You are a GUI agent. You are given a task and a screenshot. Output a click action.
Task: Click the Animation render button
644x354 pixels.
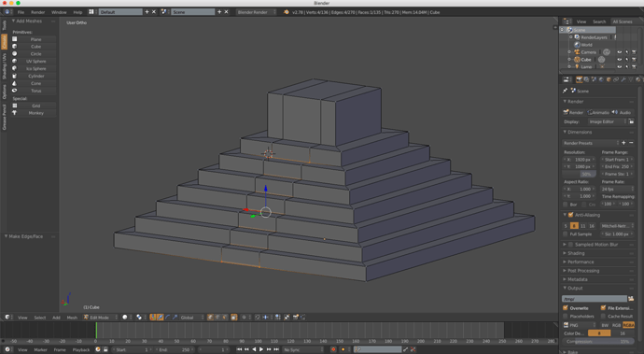[x=598, y=112]
